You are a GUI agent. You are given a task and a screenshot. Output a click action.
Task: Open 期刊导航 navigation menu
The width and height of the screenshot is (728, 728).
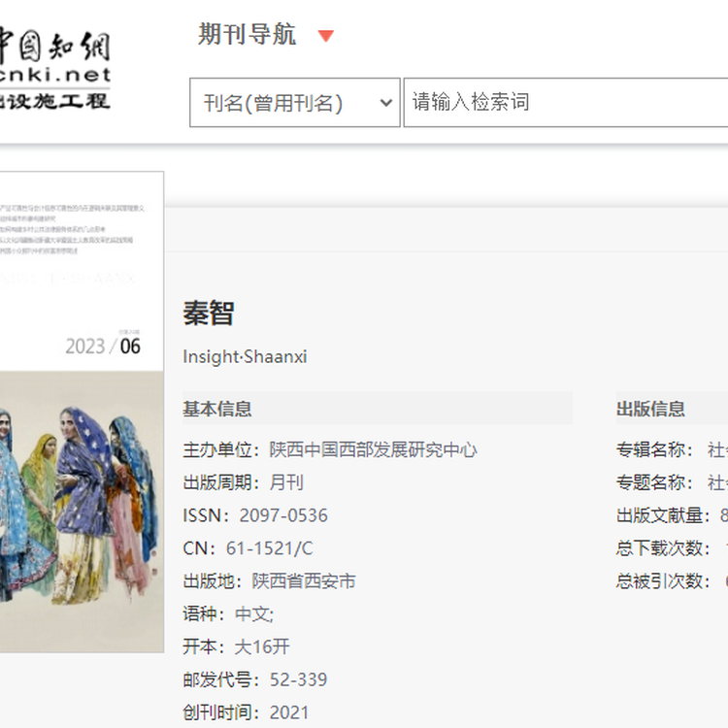247,34
